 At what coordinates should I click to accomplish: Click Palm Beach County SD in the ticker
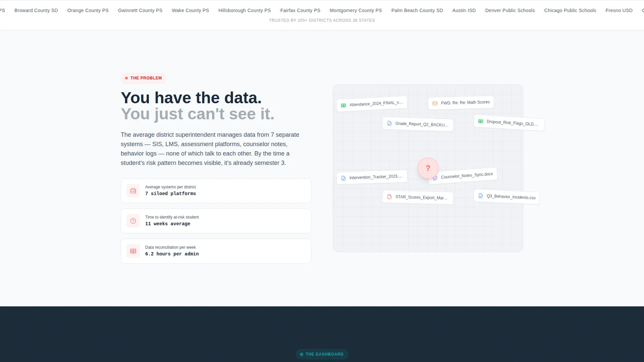pyautogui.click(x=417, y=10)
